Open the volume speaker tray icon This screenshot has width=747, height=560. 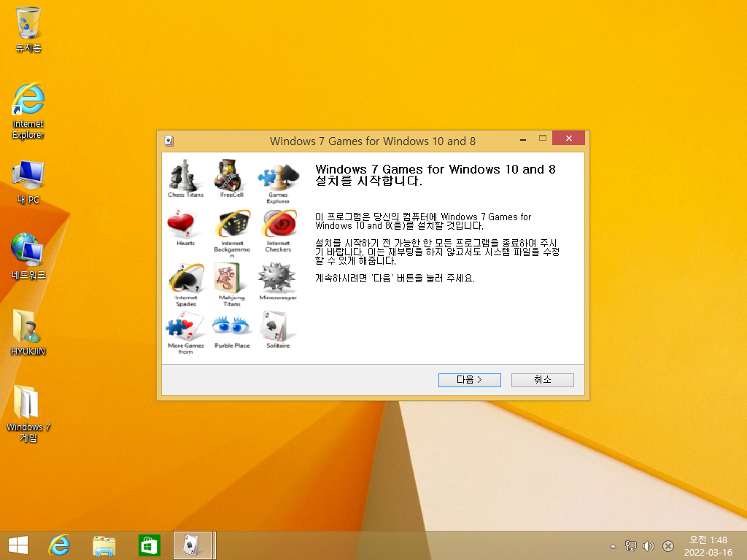[649, 545]
